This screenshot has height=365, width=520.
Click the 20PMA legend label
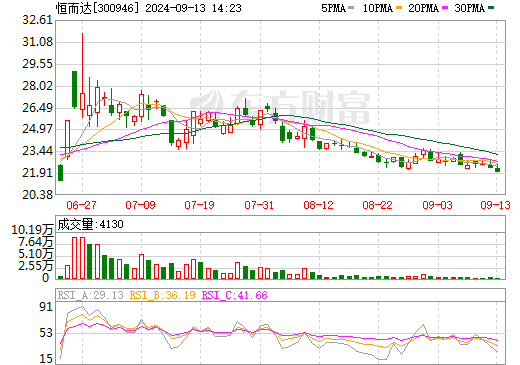(x=423, y=8)
